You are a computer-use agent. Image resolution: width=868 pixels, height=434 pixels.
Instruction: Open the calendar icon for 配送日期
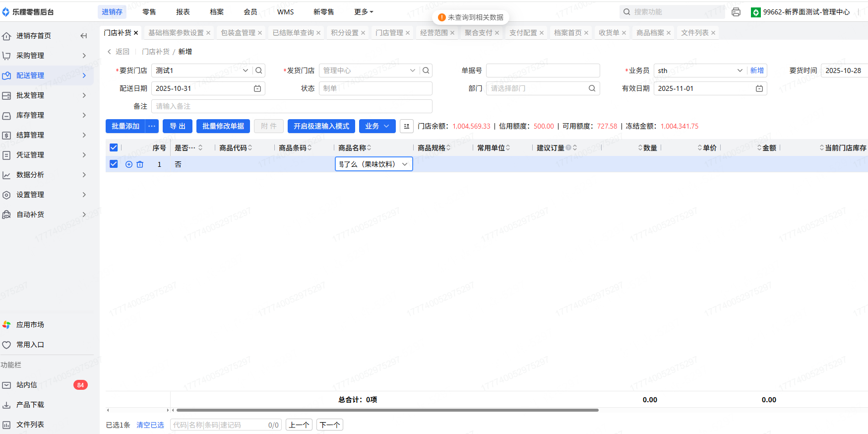[257, 88]
